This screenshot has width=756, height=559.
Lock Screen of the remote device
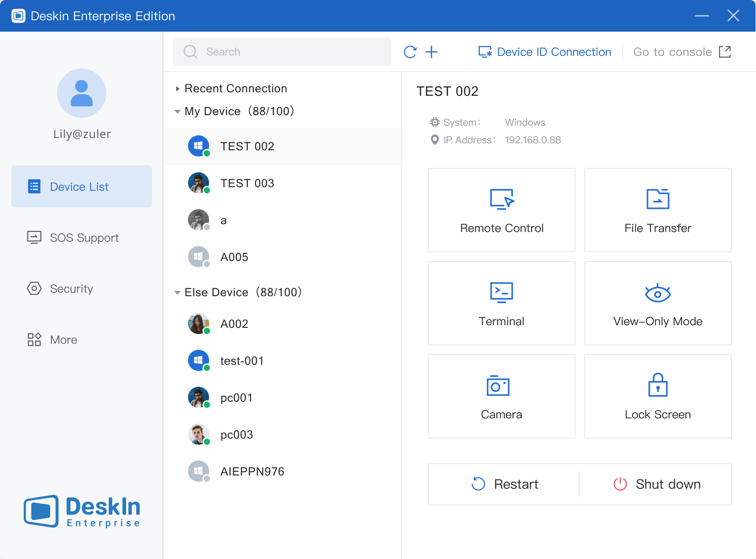click(x=658, y=396)
